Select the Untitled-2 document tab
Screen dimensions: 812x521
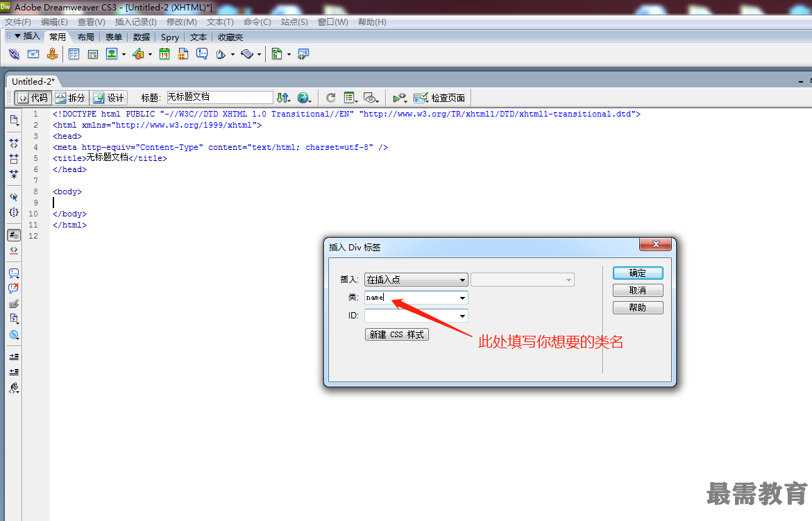(x=33, y=81)
